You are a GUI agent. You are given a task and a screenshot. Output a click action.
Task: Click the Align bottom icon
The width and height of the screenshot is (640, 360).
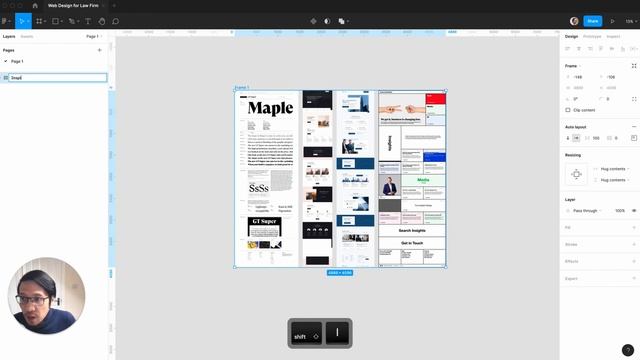coord(623,49)
